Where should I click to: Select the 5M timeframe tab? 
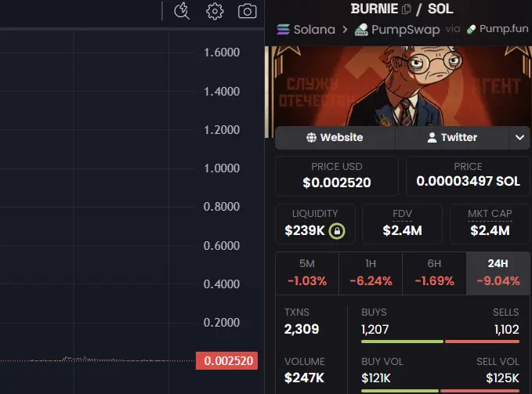307,273
